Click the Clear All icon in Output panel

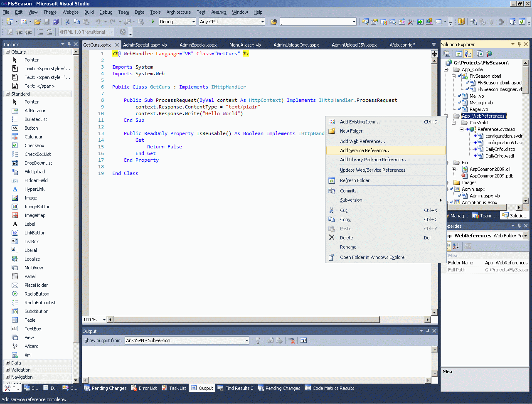point(292,340)
